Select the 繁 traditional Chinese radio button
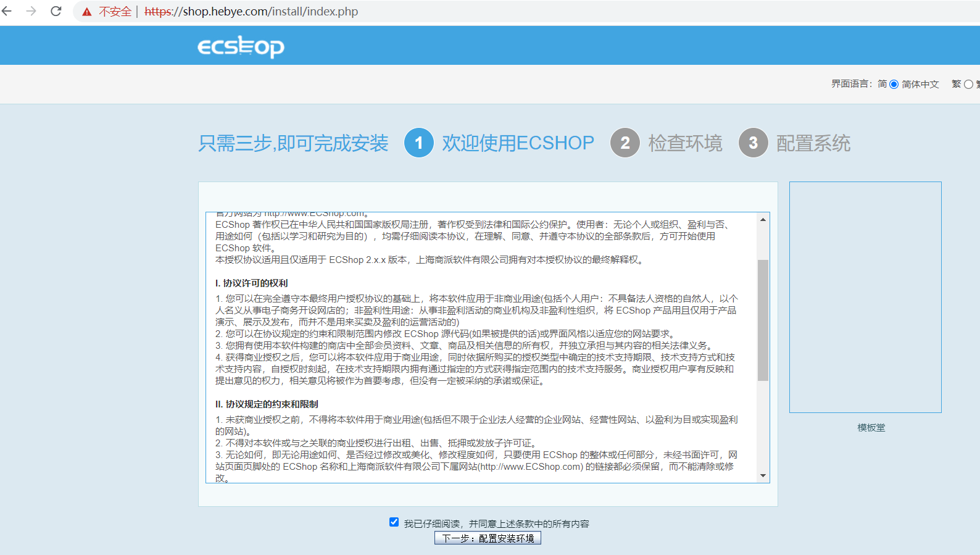Screen dimensions: 980x555 click(968, 84)
